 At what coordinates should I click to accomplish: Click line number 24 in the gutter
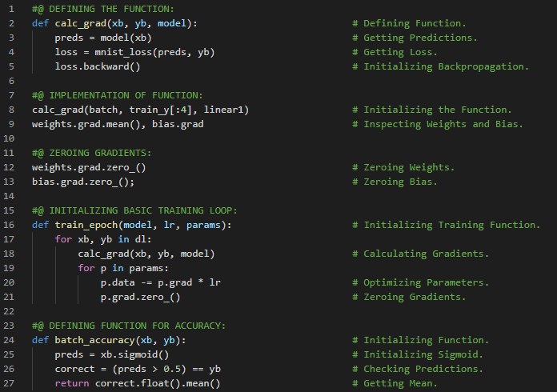[x=11, y=340]
